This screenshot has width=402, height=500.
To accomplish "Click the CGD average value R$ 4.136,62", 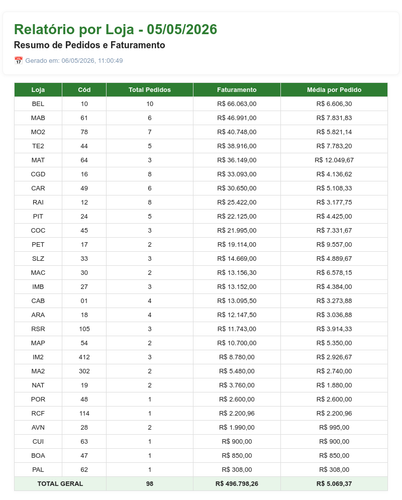I will [x=334, y=174].
